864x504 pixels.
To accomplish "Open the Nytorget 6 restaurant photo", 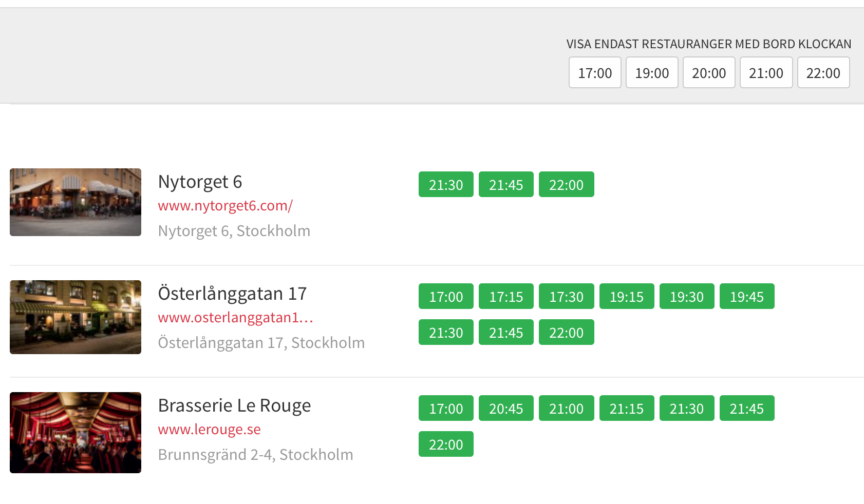I will (76, 202).
